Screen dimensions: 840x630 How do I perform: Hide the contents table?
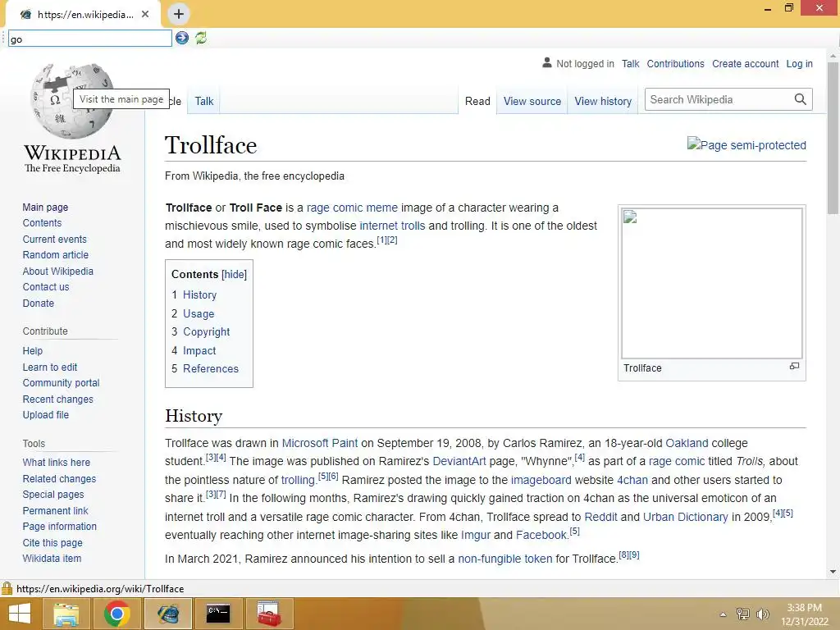click(234, 274)
